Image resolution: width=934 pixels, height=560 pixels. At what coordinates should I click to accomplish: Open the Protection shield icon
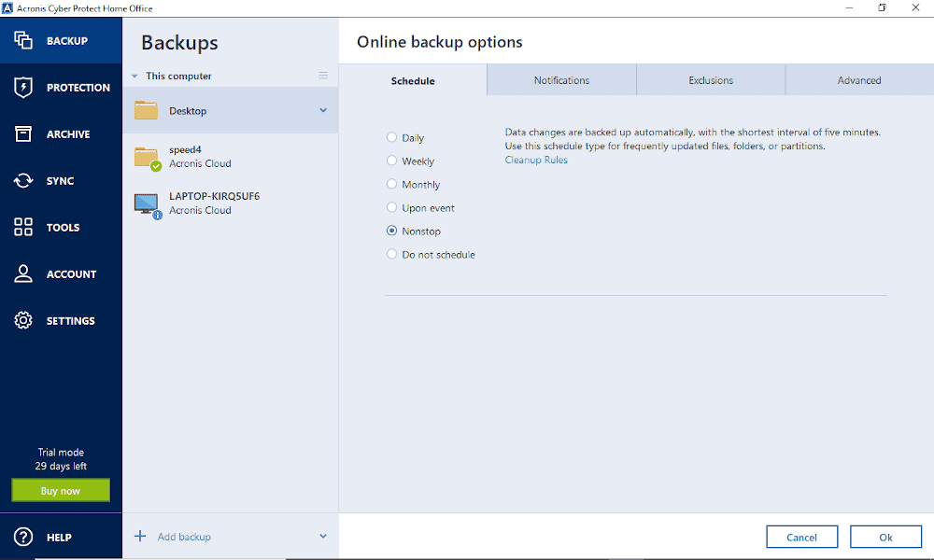23,88
